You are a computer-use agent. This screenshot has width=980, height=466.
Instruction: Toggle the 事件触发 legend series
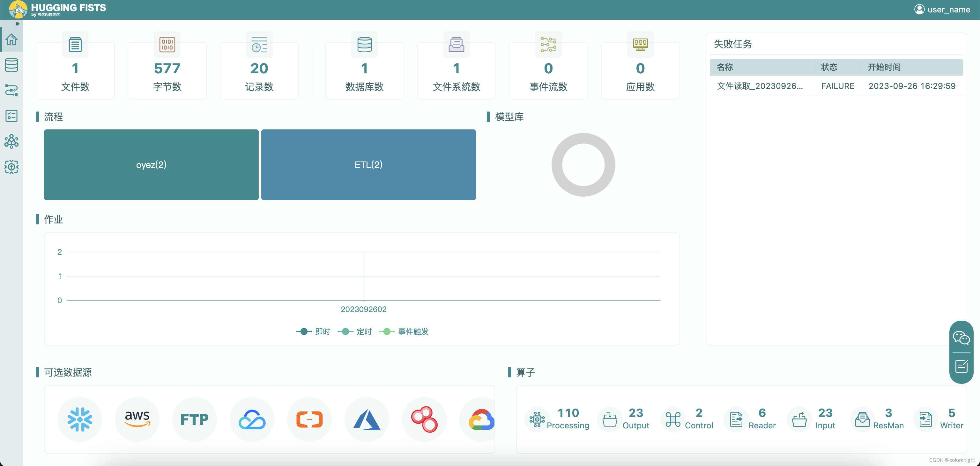coord(404,331)
